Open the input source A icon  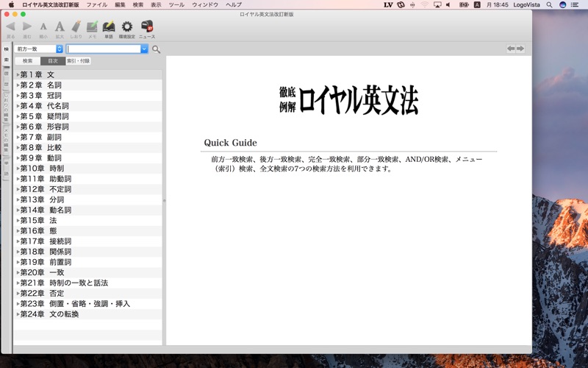pos(477,4)
